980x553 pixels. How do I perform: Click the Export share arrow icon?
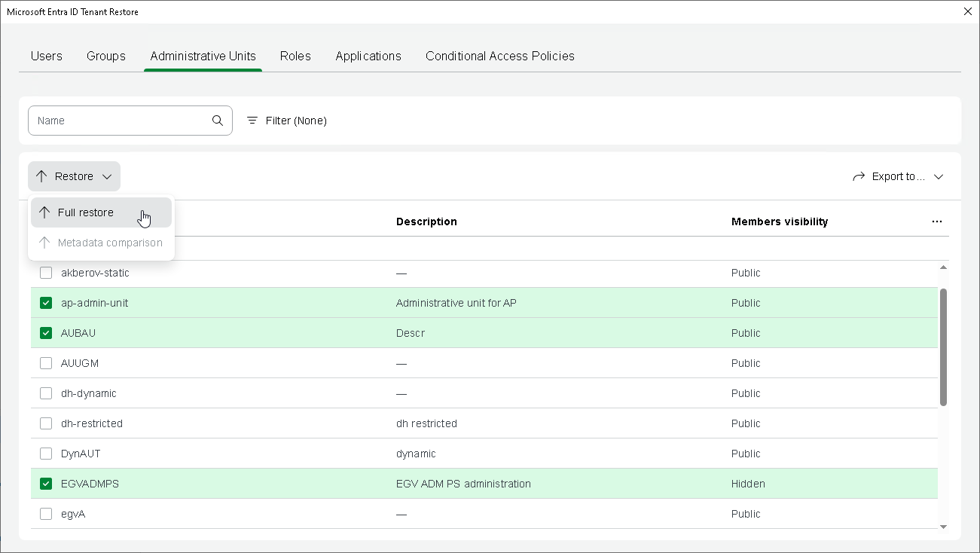pos(859,176)
